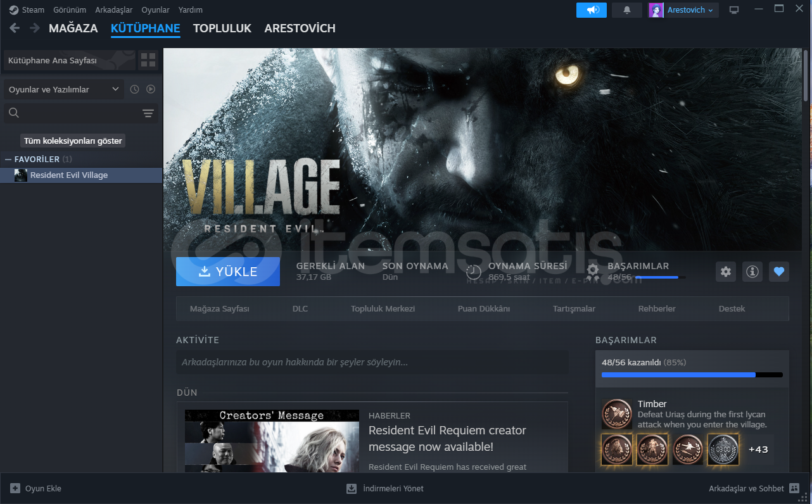Viewport: 812px width, 504px height.
Task: Open Tartışmalar link
Action: point(574,309)
